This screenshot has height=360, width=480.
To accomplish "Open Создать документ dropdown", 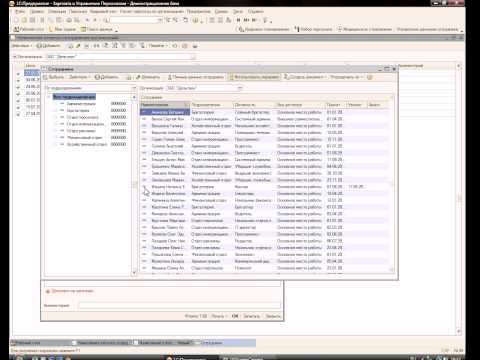I will point(304,77).
